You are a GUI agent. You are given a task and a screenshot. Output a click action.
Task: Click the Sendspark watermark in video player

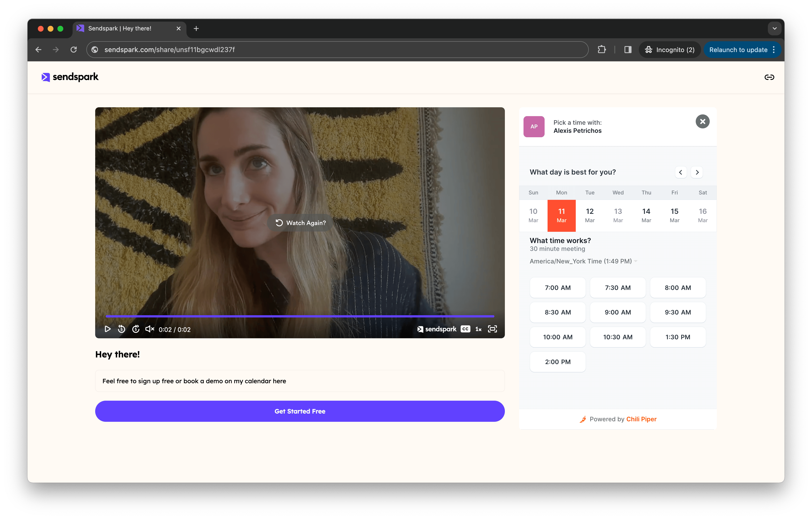pos(437,329)
